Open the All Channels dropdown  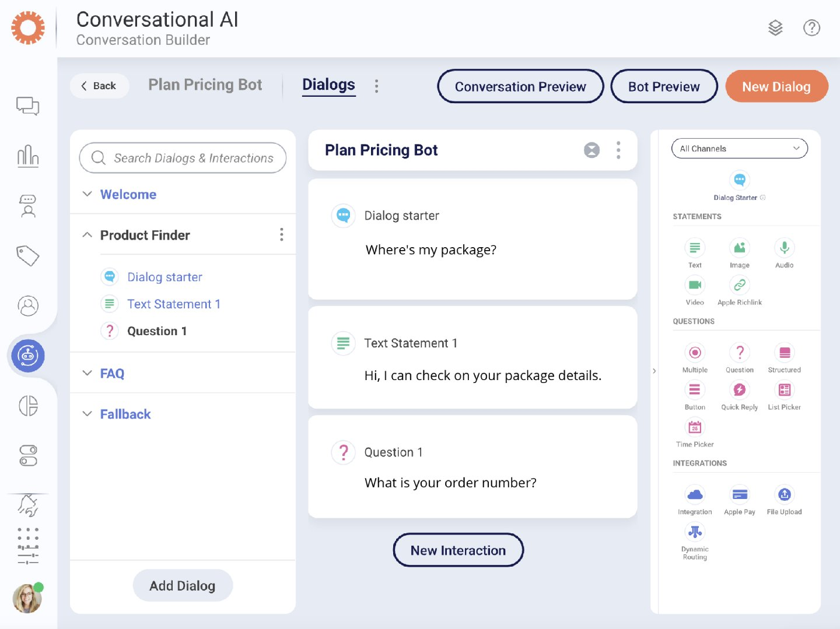tap(739, 149)
